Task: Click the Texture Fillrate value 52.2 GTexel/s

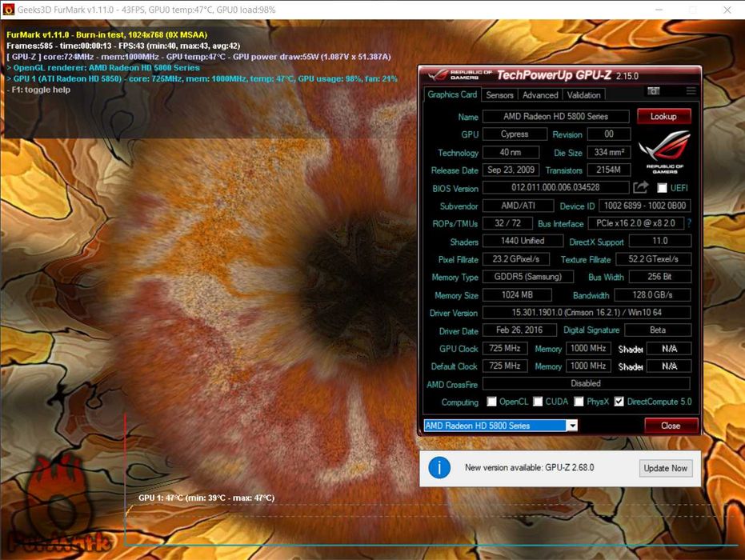Action: click(653, 259)
